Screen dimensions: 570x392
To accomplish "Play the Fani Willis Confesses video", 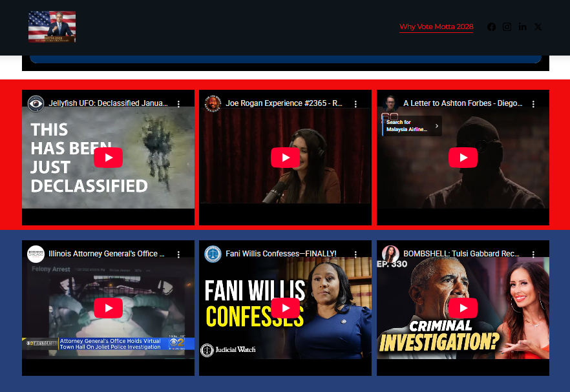I will pyautogui.click(x=286, y=308).
